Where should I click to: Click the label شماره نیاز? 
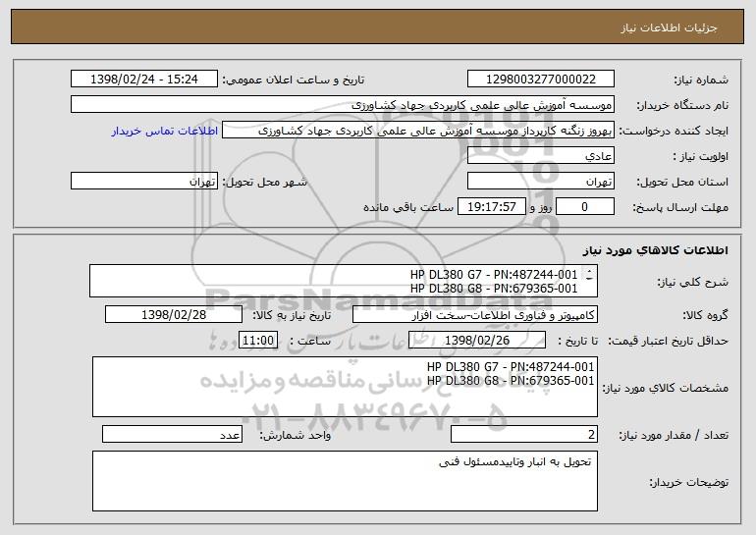point(701,80)
